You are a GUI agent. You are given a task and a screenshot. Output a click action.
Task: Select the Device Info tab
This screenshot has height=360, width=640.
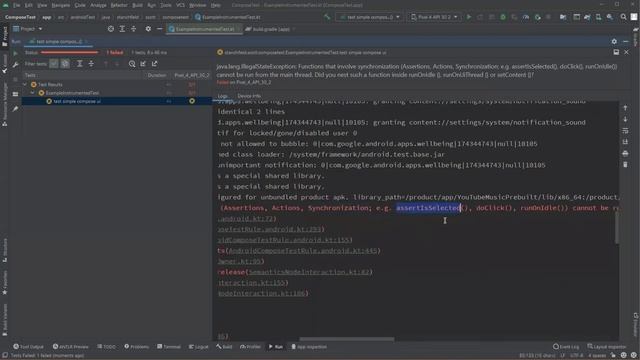(x=249, y=96)
